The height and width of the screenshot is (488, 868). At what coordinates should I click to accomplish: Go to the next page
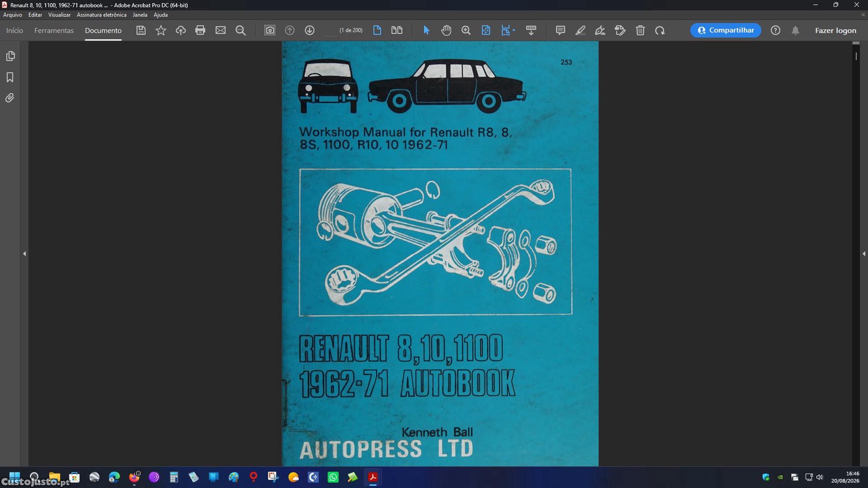[310, 30]
